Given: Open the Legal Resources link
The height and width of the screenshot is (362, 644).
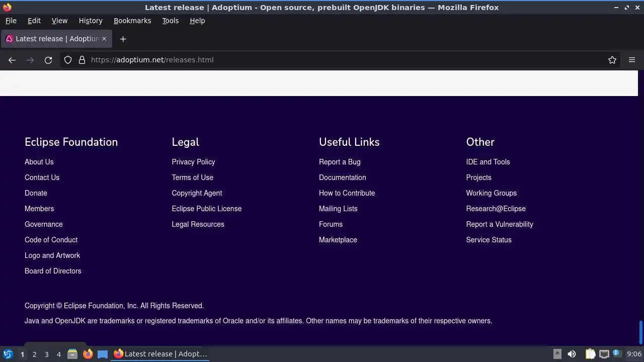Looking at the screenshot, I should (198, 224).
